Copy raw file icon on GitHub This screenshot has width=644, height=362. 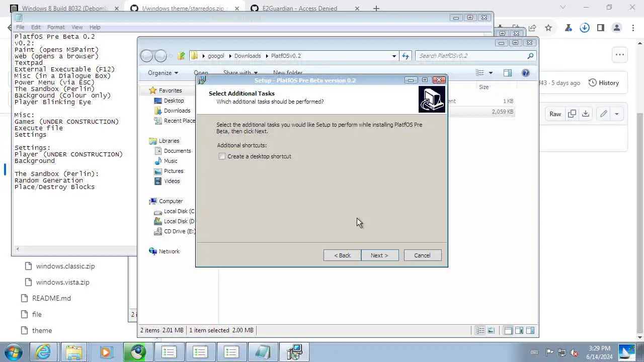(x=572, y=114)
